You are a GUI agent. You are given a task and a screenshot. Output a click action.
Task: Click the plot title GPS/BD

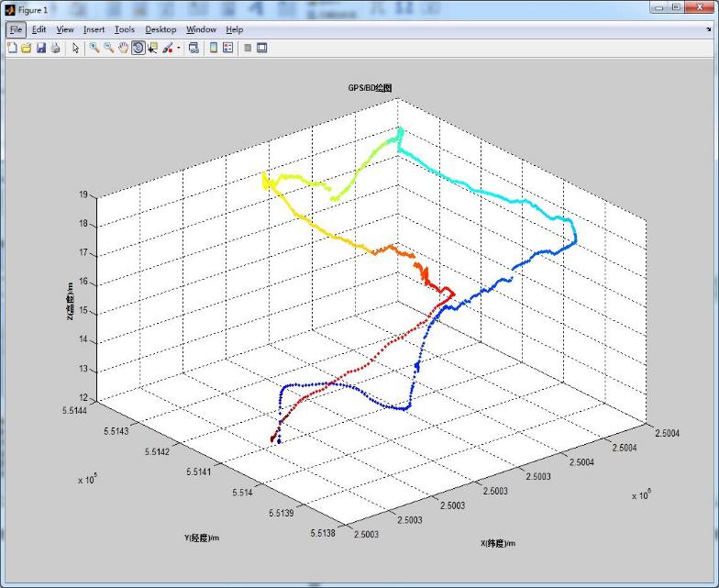point(370,88)
